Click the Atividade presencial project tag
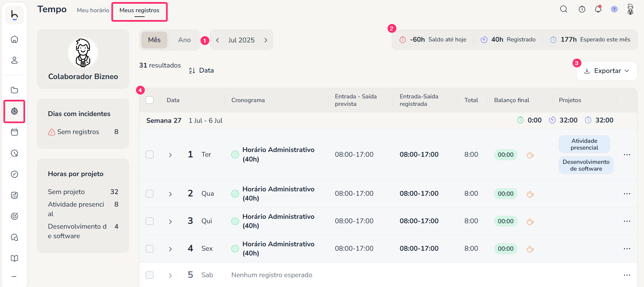 [x=584, y=144]
